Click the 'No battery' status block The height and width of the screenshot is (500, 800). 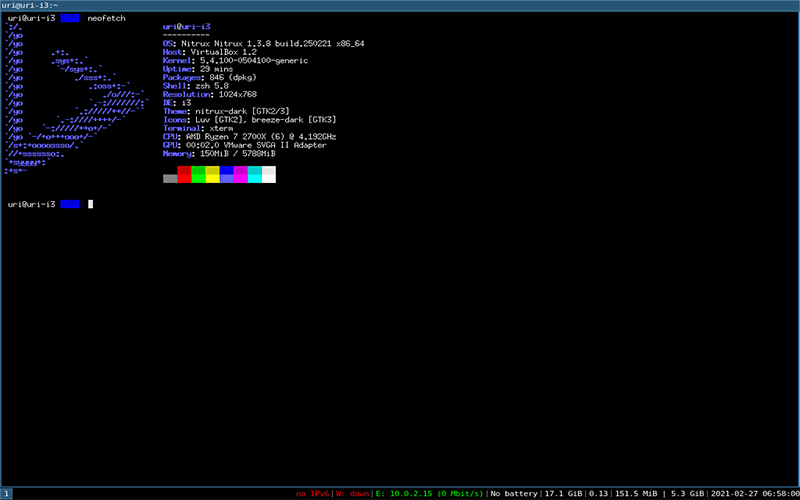(513, 493)
